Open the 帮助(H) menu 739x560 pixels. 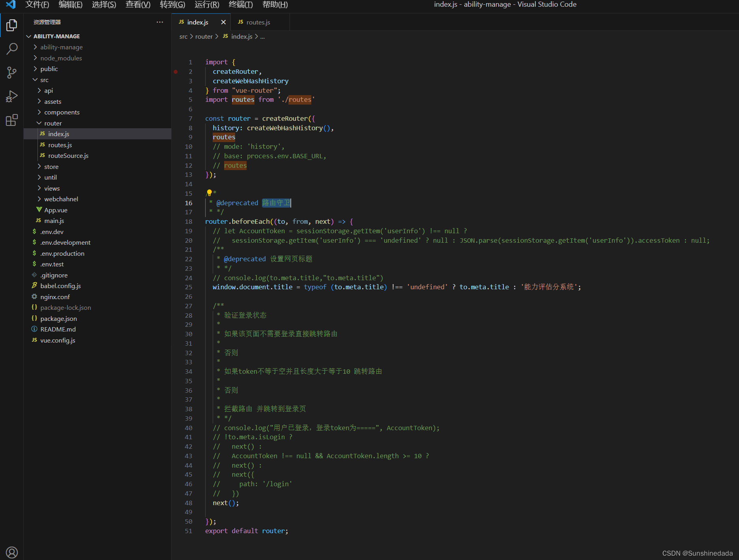[275, 4]
